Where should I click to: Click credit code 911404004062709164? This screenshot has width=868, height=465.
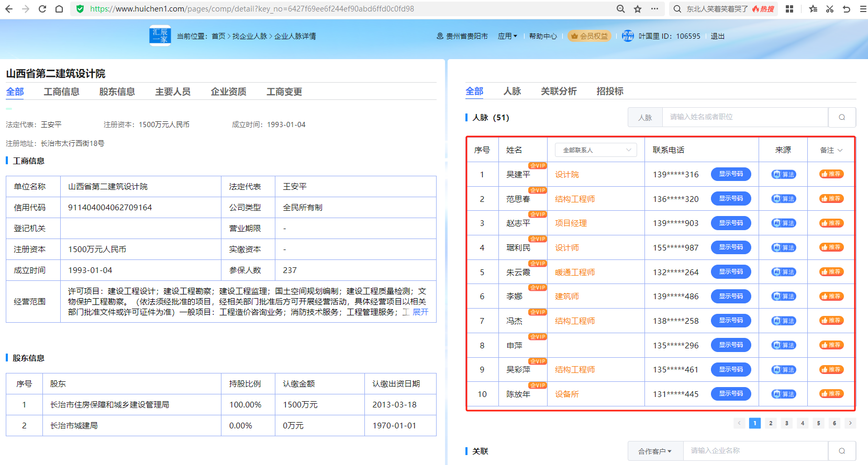[x=110, y=208]
